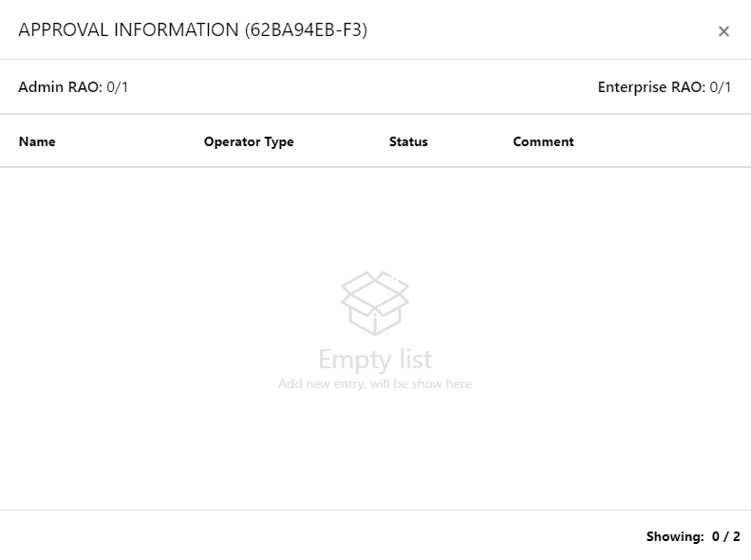Sort by the Operator Type column header
The height and width of the screenshot is (560, 751).
249,141
